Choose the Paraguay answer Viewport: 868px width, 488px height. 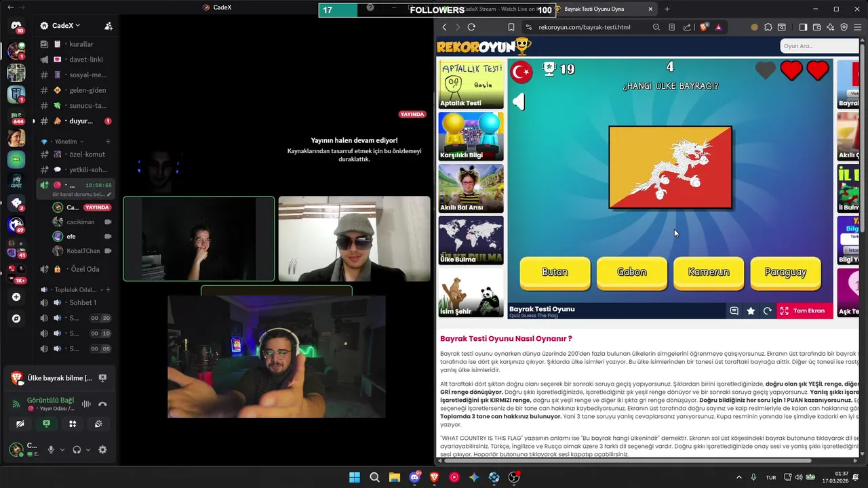(785, 272)
